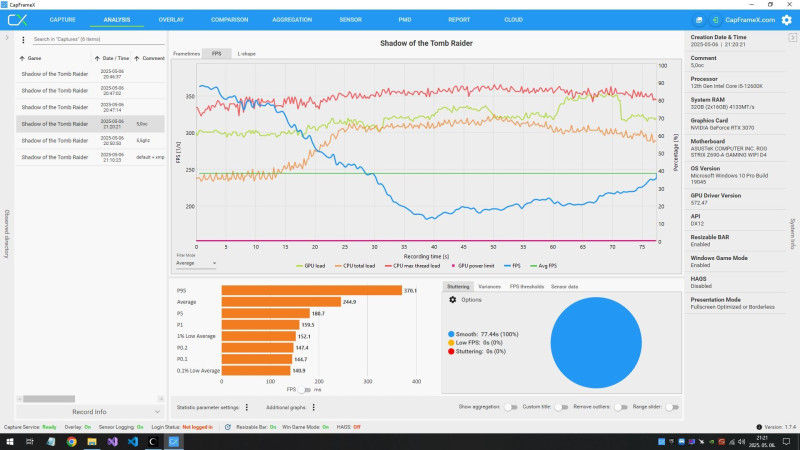The width and height of the screenshot is (800, 450).
Task: Click the P95 bar in statistics chart
Action: 312,290
